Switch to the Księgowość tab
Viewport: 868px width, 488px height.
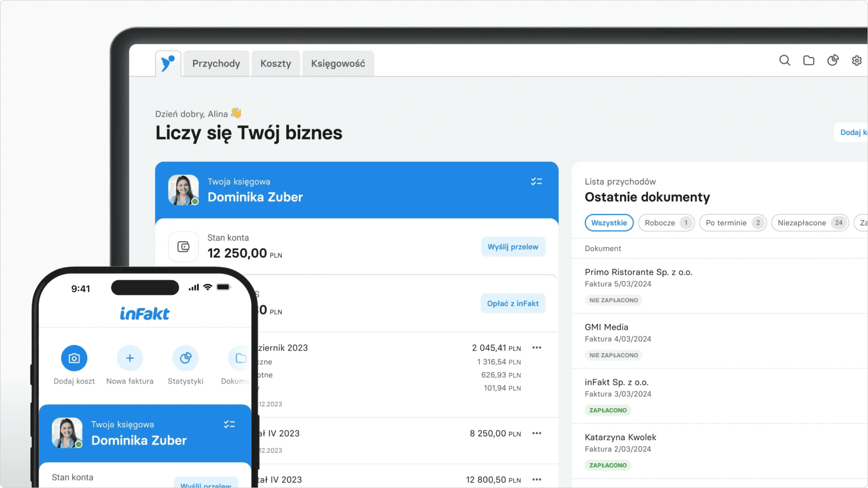338,63
